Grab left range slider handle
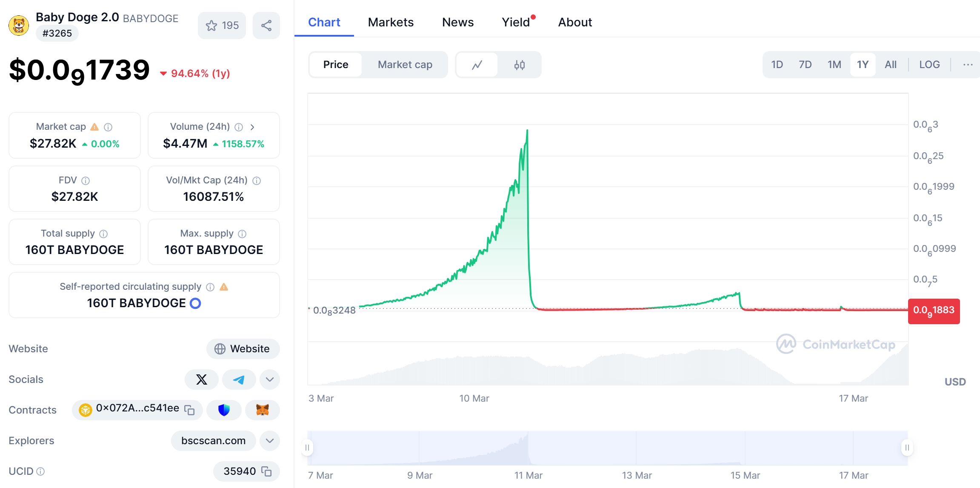Screen dimensions: 980x488 (307, 448)
